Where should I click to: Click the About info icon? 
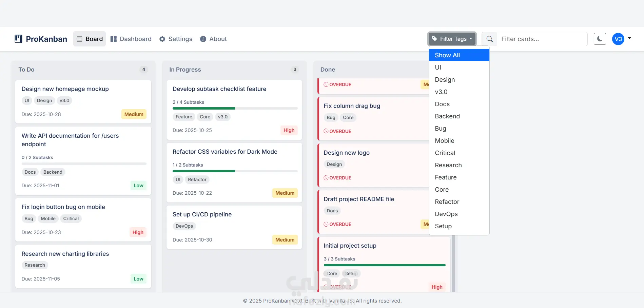203,39
